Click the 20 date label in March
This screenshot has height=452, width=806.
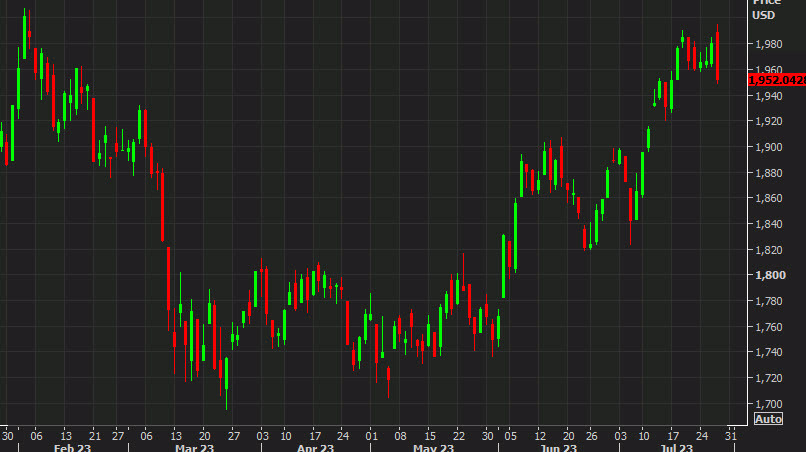[x=205, y=436]
